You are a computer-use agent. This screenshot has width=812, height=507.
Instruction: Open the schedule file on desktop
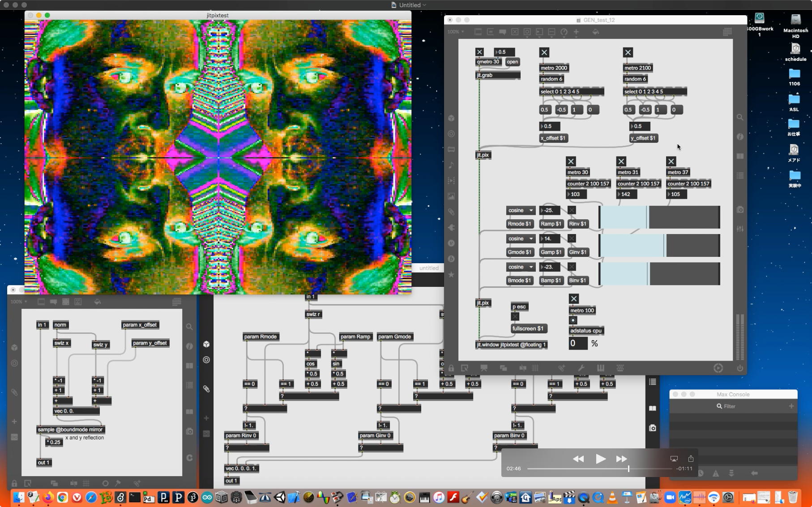(795, 52)
